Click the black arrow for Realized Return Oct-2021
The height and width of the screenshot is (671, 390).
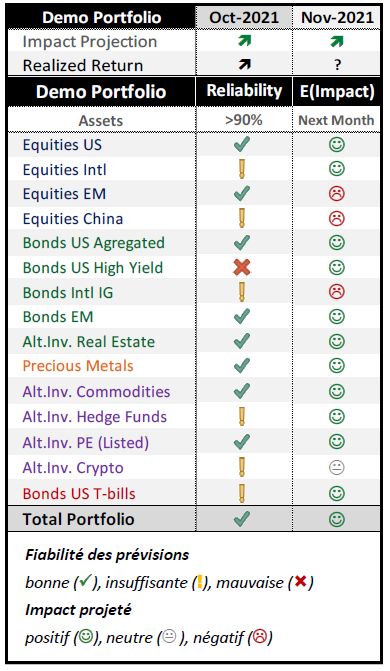(244, 65)
